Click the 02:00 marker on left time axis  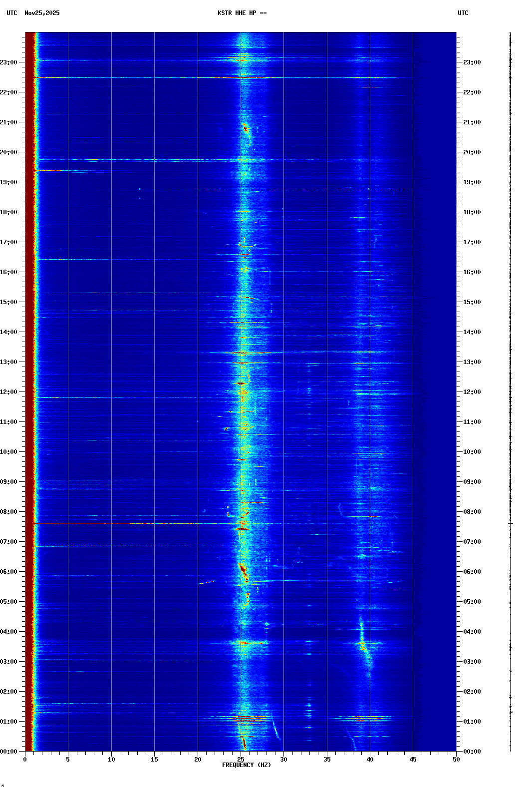tap(9, 692)
